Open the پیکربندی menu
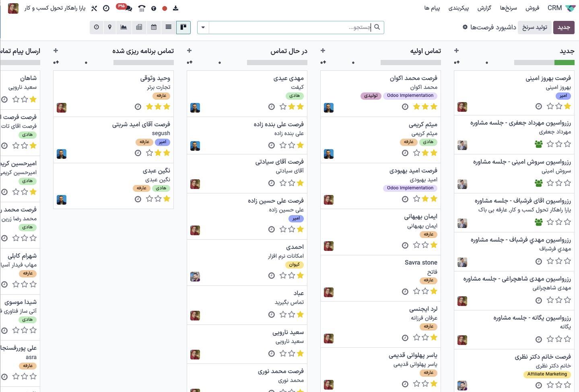 459,8
